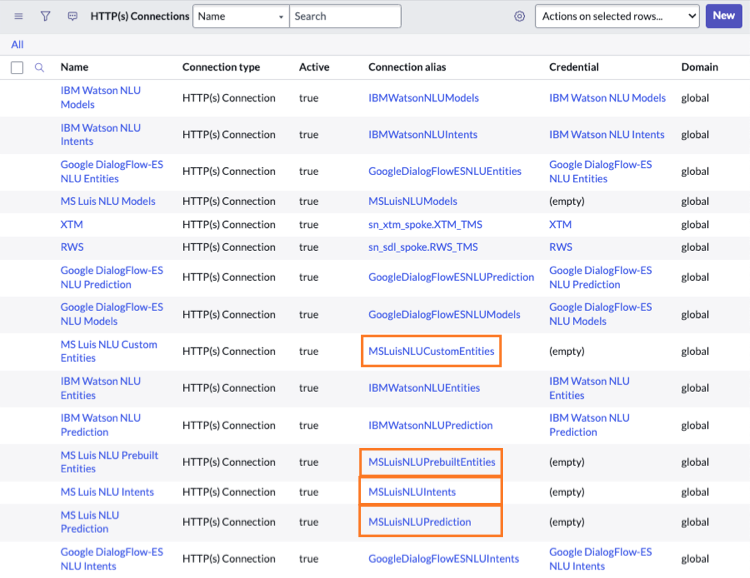This screenshot has height=578, width=750.
Task: Open the MS Luis NLU Prediction record
Action: pyautogui.click(x=90, y=522)
